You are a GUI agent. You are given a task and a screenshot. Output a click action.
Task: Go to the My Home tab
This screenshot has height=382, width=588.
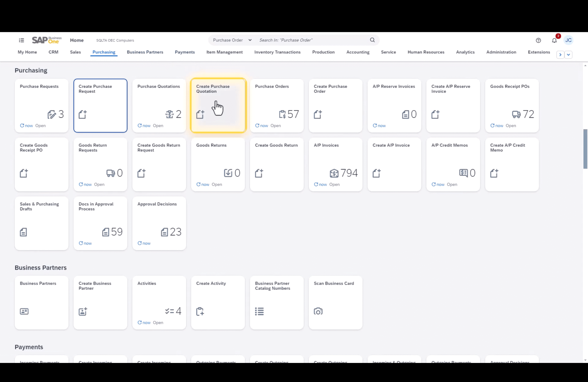(27, 52)
